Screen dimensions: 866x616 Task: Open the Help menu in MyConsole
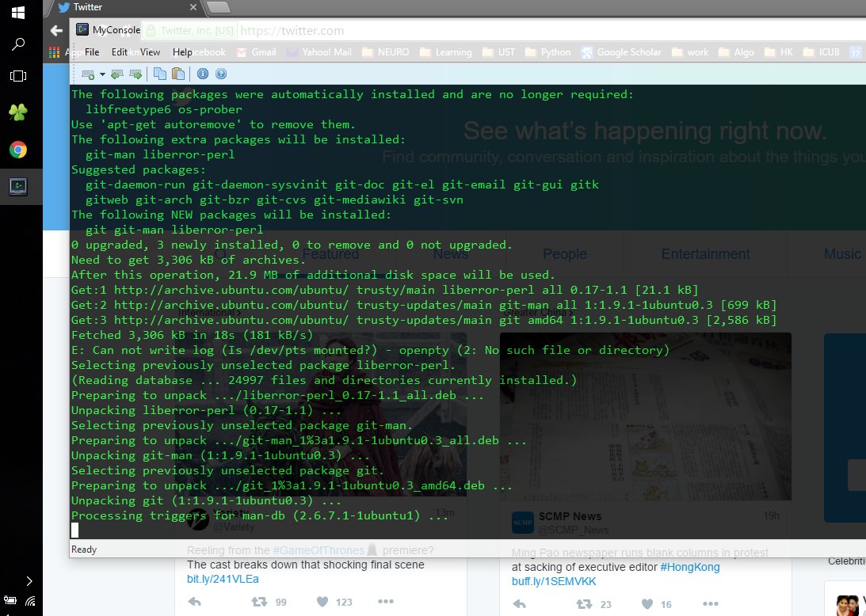(182, 52)
